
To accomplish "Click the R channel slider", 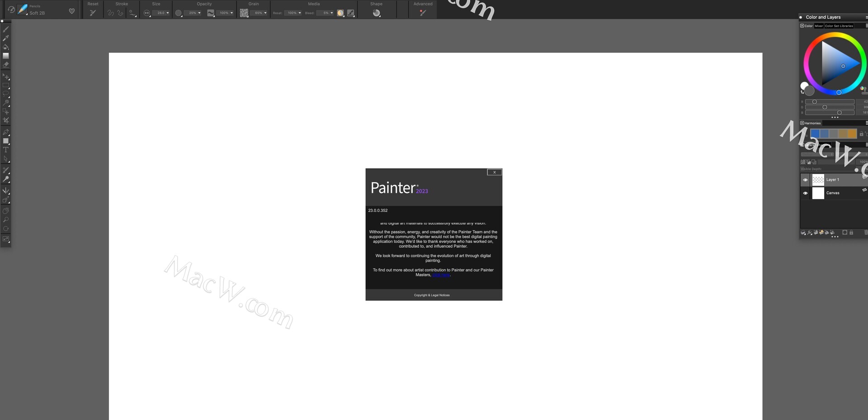I will click(x=830, y=102).
